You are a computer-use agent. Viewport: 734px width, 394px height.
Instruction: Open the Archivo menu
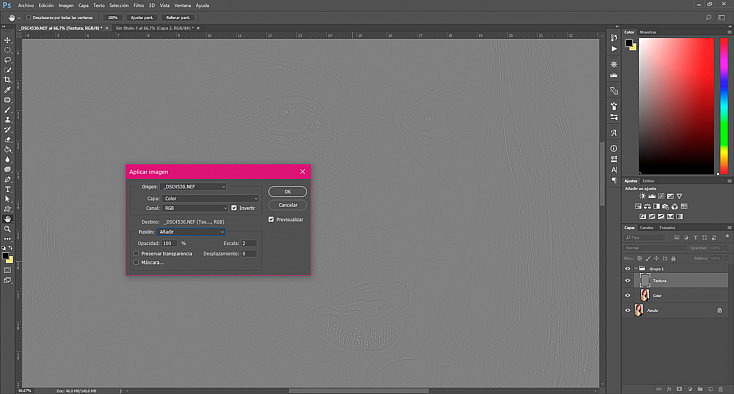click(x=26, y=6)
